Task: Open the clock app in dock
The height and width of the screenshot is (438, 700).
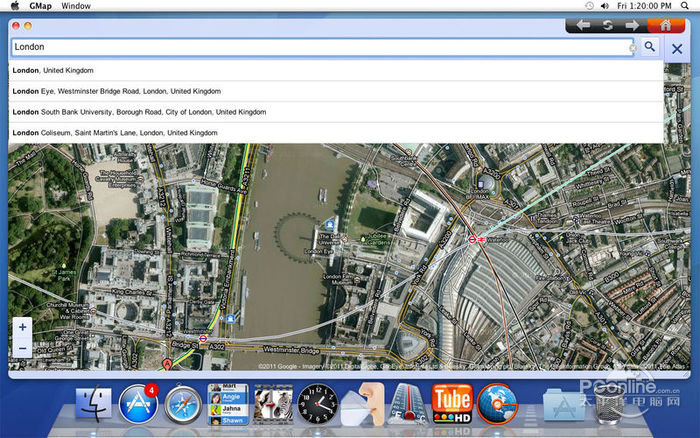Action: point(317,404)
